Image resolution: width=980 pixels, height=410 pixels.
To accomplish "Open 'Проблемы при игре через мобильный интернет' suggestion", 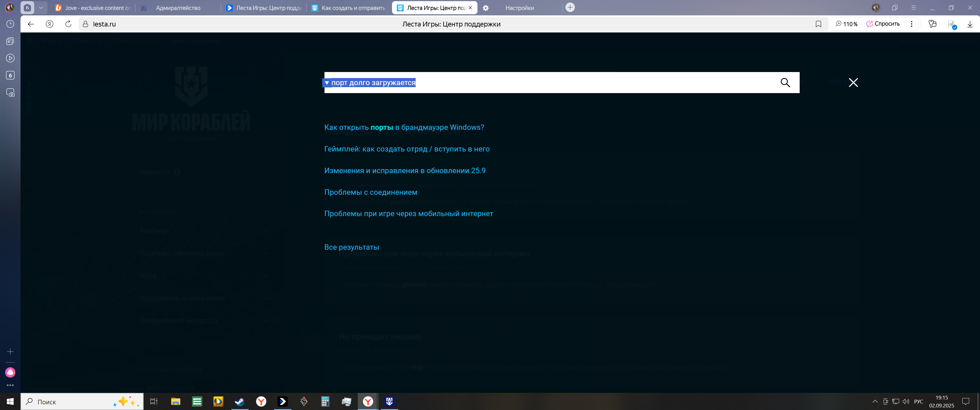I will click(x=409, y=214).
